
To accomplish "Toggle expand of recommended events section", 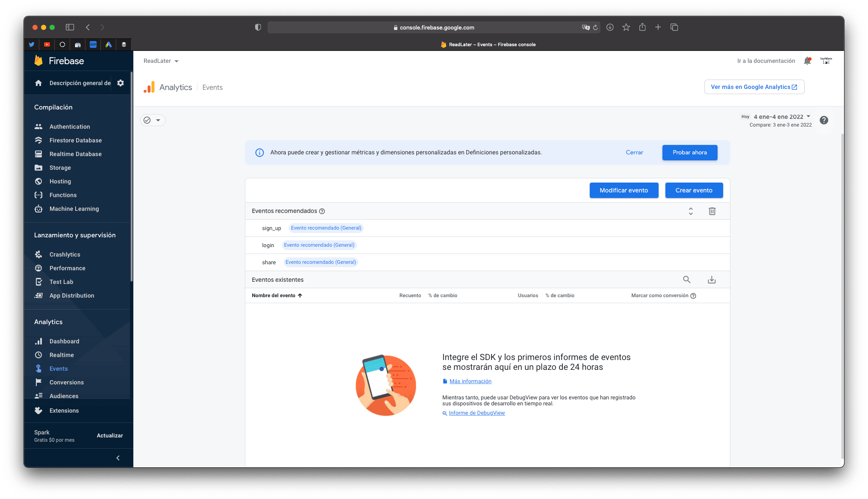I will coord(691,211).
